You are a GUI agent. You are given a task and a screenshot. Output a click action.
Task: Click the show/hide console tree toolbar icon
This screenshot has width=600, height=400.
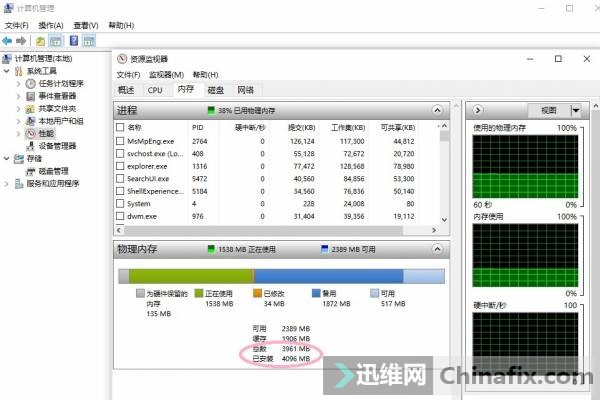(55, 41)
